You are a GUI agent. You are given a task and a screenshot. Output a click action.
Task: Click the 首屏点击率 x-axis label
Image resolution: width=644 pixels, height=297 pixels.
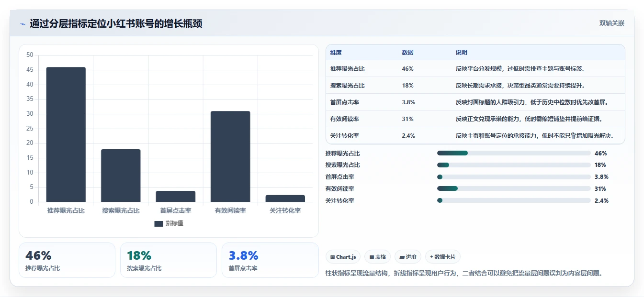tap(176, 211)
